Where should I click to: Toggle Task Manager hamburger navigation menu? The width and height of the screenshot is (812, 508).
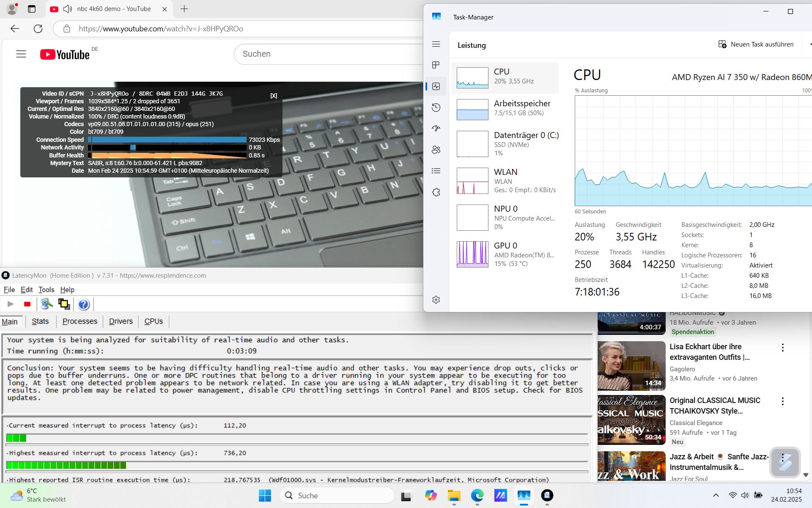coord(436,44)
